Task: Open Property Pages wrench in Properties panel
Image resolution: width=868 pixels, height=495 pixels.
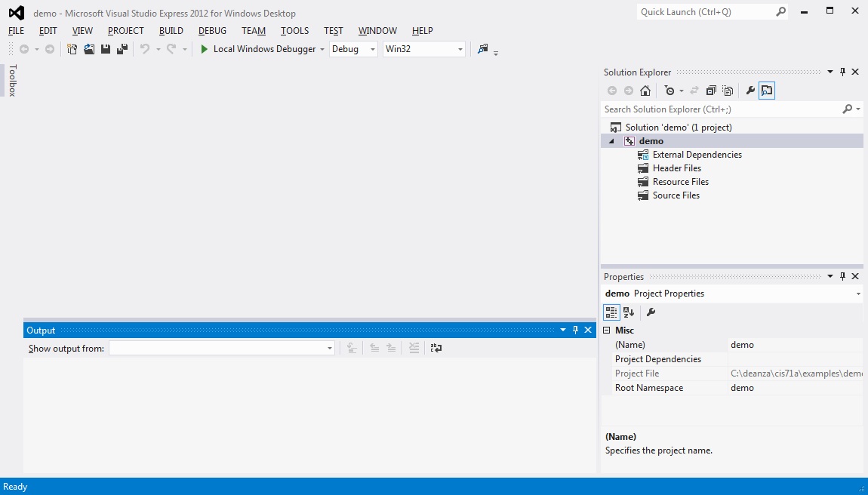Action: [x=651, y=312]
